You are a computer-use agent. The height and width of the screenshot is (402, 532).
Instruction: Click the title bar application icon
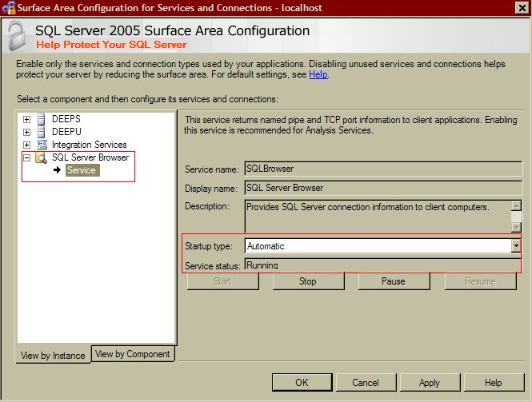click(x=9, y=7)
